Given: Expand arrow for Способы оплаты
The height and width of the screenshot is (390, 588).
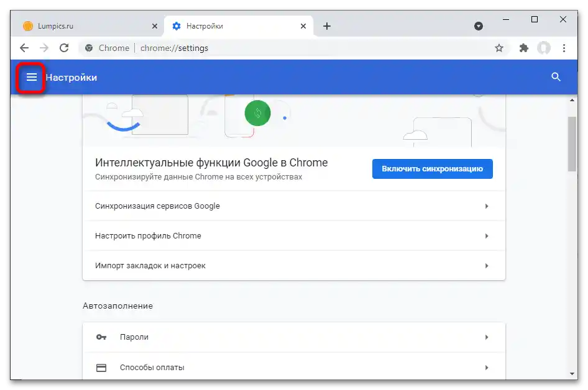Looking at the screenshot, I should point(487,368).
